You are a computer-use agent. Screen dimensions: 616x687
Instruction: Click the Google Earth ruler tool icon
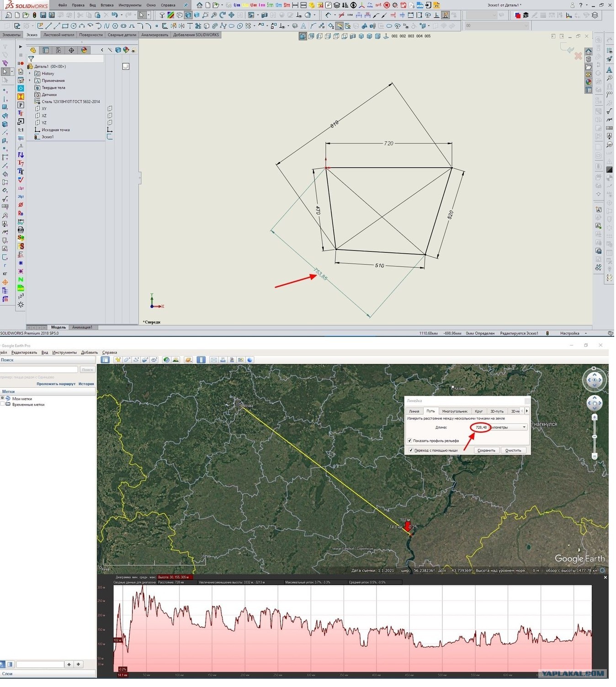201,360
